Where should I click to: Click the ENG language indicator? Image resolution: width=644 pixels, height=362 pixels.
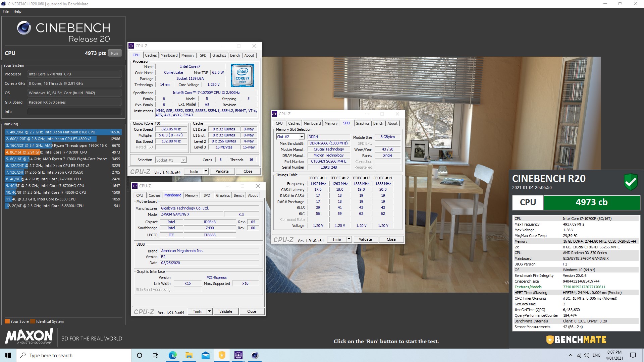tap(596, 355)
